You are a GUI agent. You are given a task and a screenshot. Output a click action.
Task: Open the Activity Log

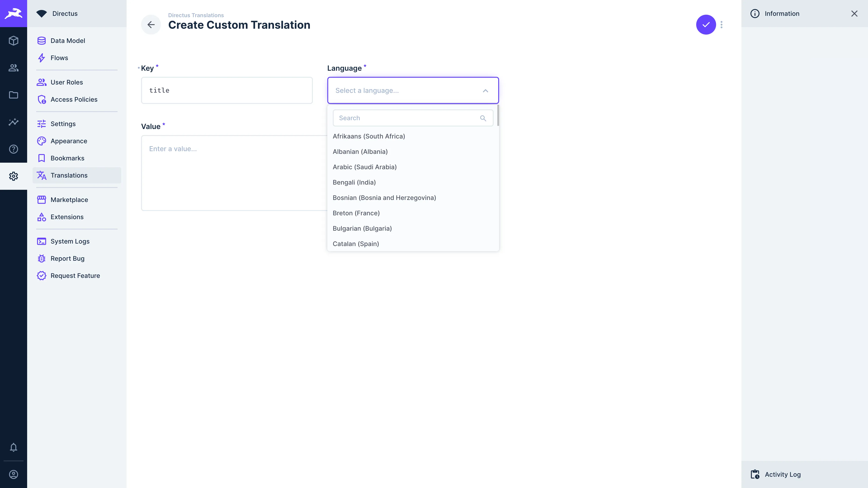pos(782,474)
